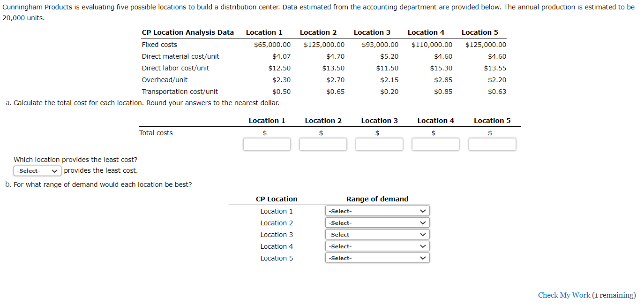This screenshot has height=307, width=644.
Task: Click the Transportation cost/unit row label
Action: coord(180,92)
